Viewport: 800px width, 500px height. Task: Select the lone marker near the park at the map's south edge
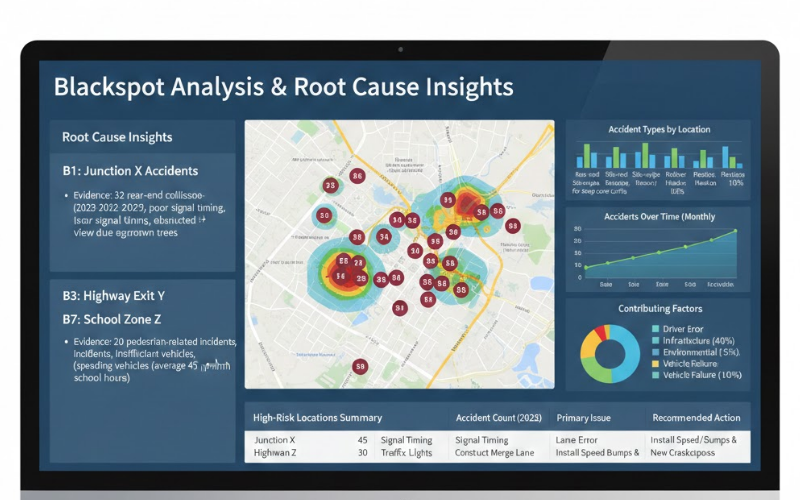tap(360, 366)
